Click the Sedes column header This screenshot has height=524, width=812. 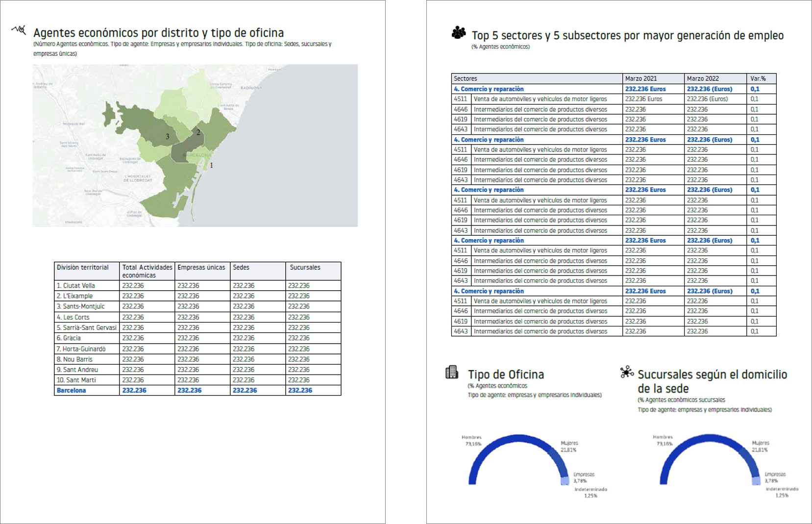point(241,268)
